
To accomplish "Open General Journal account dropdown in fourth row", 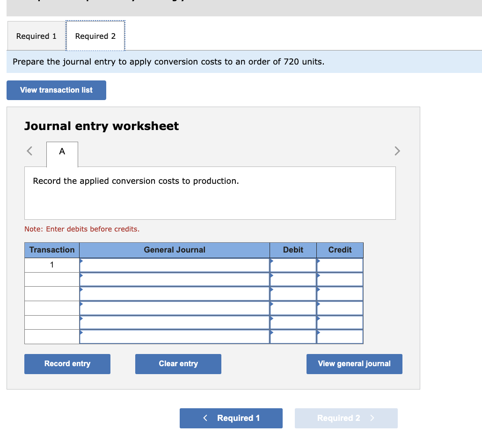I will click(175, 308).
